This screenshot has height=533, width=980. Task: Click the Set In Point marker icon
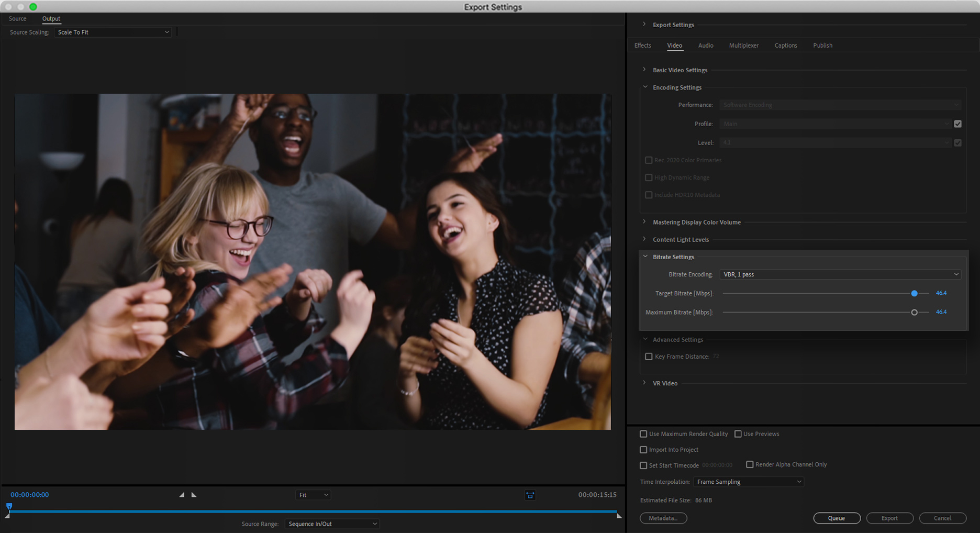(182, 495)
